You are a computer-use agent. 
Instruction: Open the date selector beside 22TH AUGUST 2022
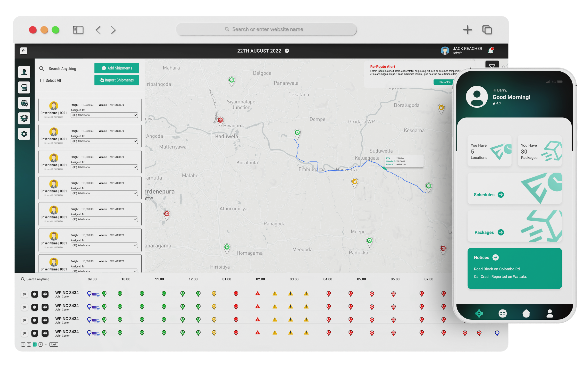pyautogui.click(x=287, y=51)
